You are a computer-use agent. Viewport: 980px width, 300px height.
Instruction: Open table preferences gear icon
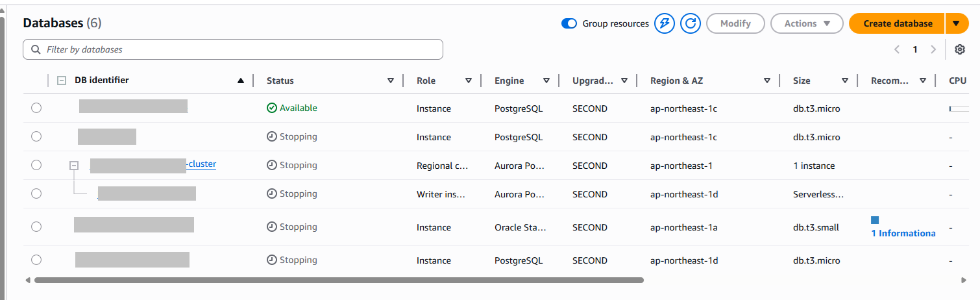(x=960, y=49)
